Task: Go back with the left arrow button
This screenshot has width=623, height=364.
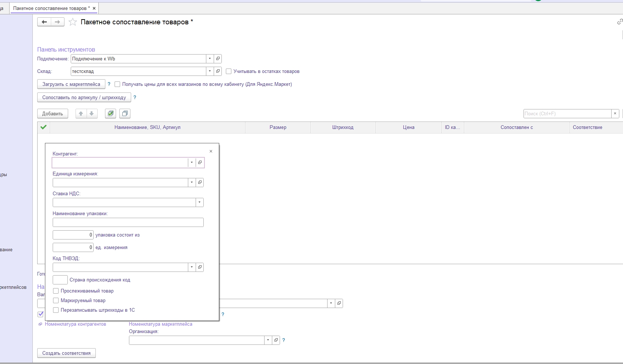Action: (44, 22)
